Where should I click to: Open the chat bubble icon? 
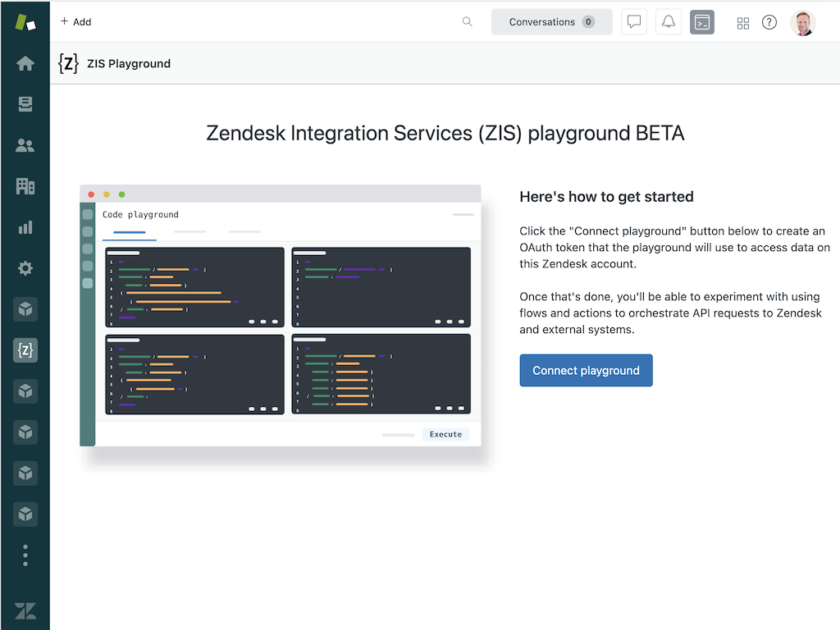click(633, 22)
